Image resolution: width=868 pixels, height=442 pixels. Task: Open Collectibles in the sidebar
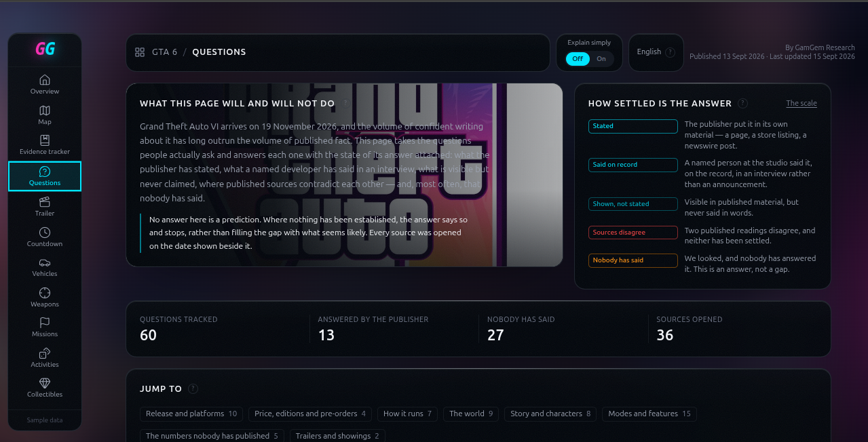click(x=45, y=388)
